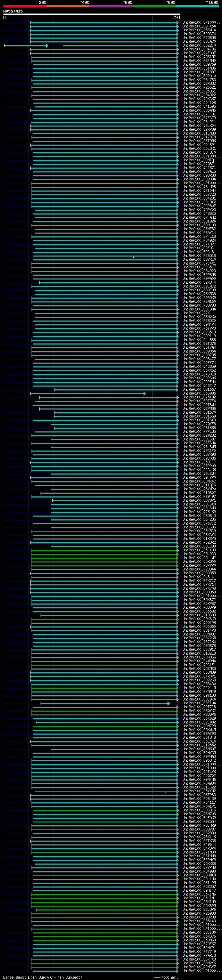The width and height of the screenshot is (222, 980).
Task: Select hit label UniRef100_Q6KFX3
Action: coord(199,959)
